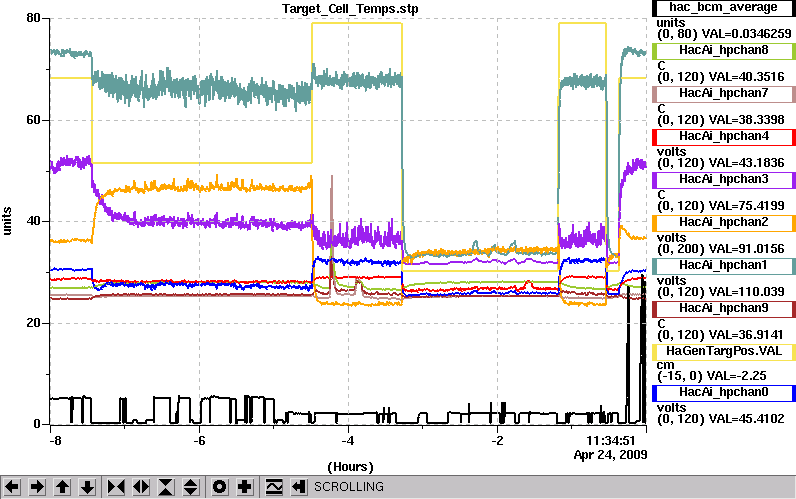Click the VAL=38.3398 reading
Viewport: 796px width, 499px height.
click(746, 120)
